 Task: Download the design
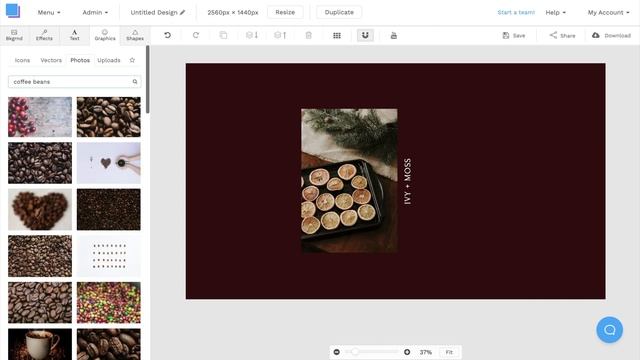pos(611,36)
